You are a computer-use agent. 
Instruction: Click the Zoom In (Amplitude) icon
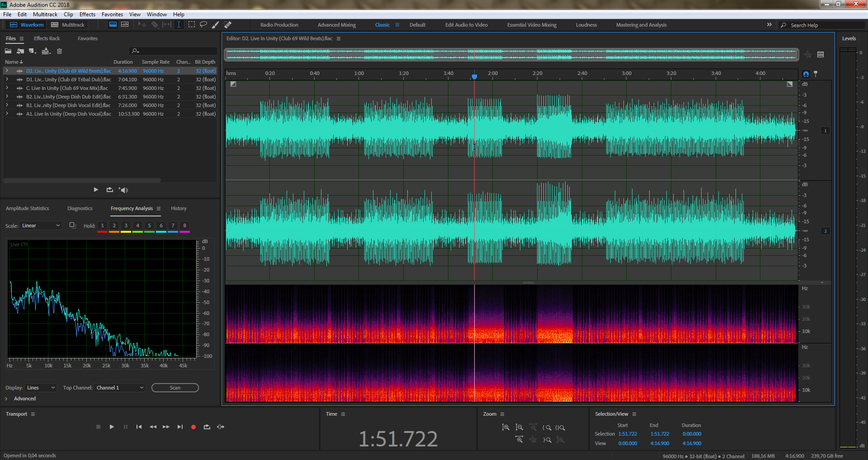[x=505, y=427]
